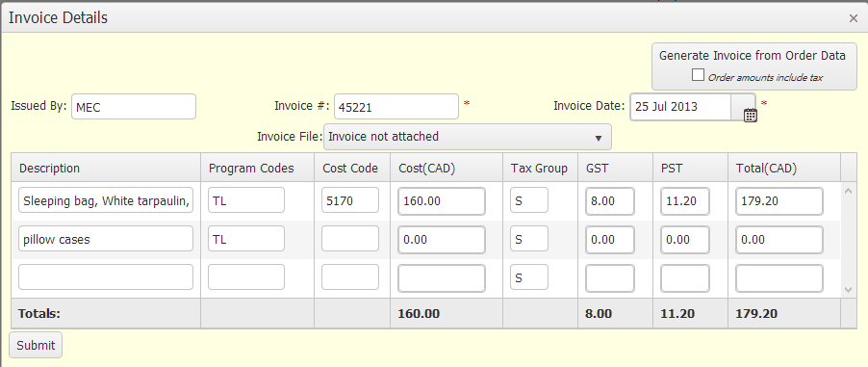Viewport: 868px width, 367px height.
Task: Click the table scrollbar up arrow
Action: (849, 192)
